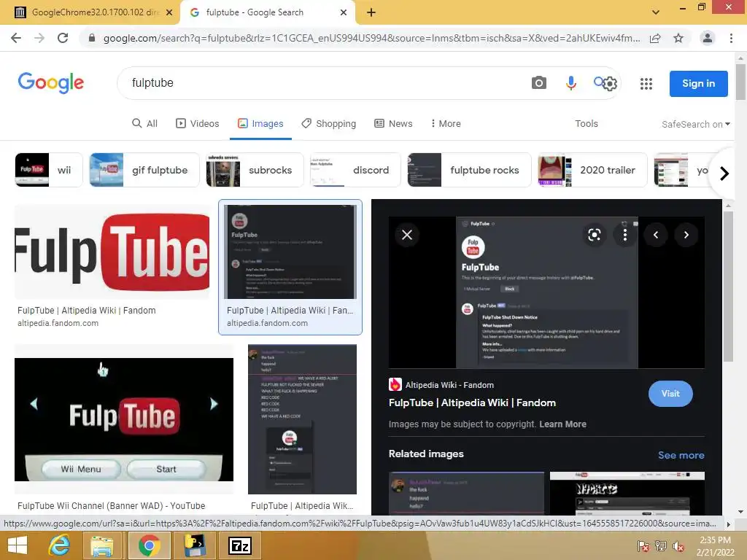Image resolution: width=747 pixels, height=560 pixels.
Task: Bookmark this page with the star icon
Action: tap(678, 38)
